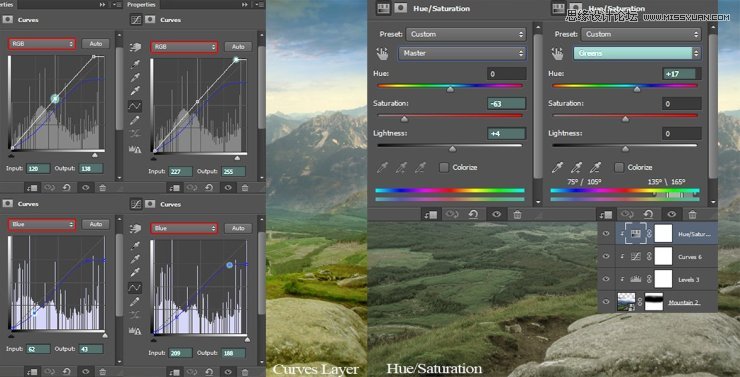The width and height of the screenshot is (740, 377).
Task: Hide the Curves 6 layer
Action: 606,256
